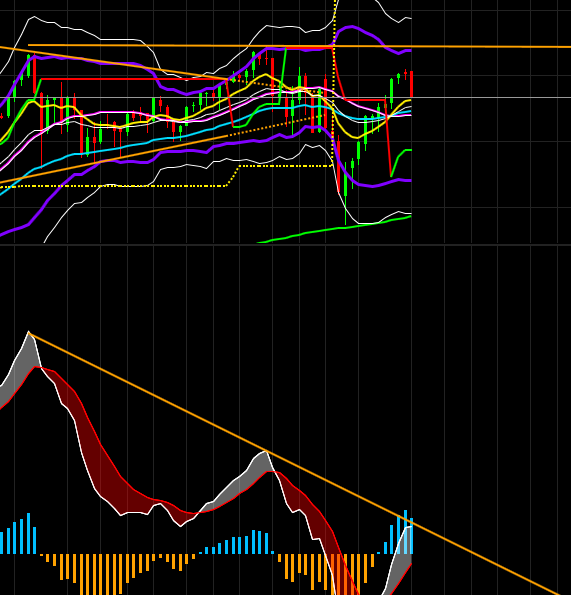This screenshot has height=595, width=571.
Task: Click the leftmost white peak of the oscillator line
Action: pos(28,332)
